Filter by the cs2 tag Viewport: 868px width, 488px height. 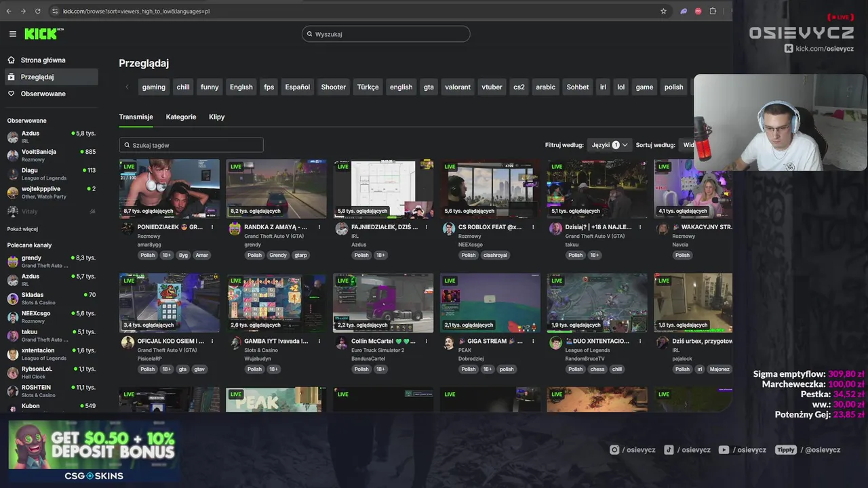click(519, 87)
